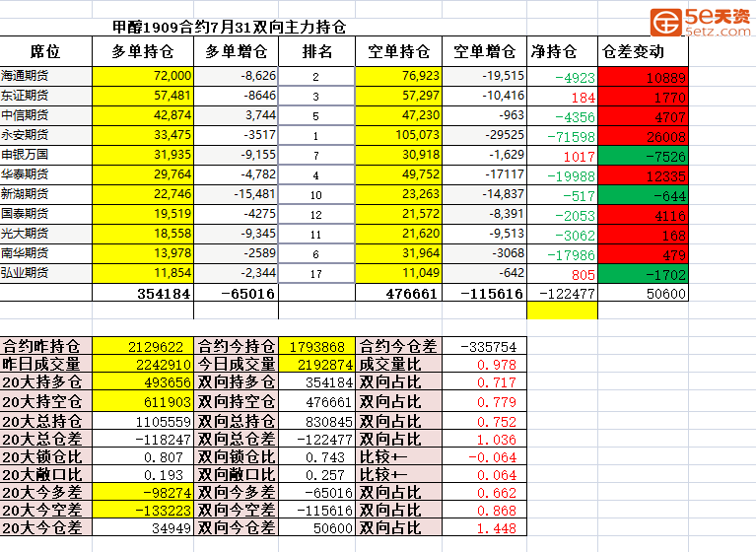Select the 净持仓 column header
The height and width of the screenshot is (552, 756).
[562, 51]
